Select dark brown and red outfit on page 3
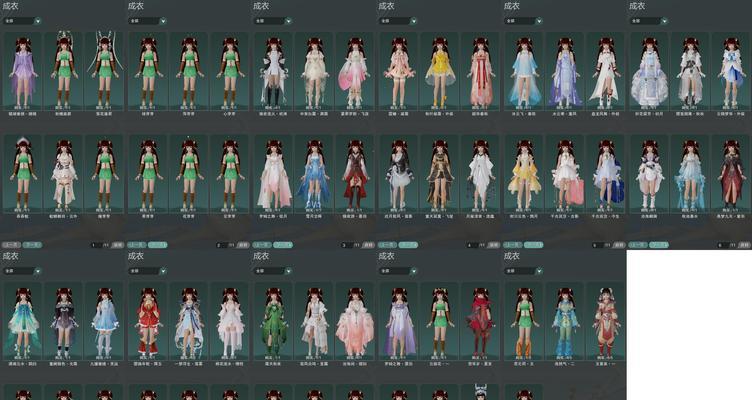The height and width of the screenshot is (400, 752). click(355, 174)
